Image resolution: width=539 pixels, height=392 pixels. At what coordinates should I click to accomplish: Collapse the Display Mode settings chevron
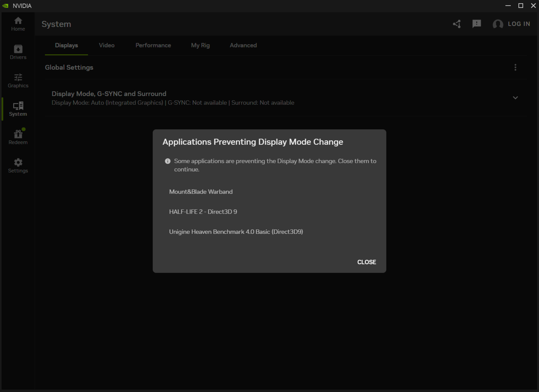pos(515,98)
